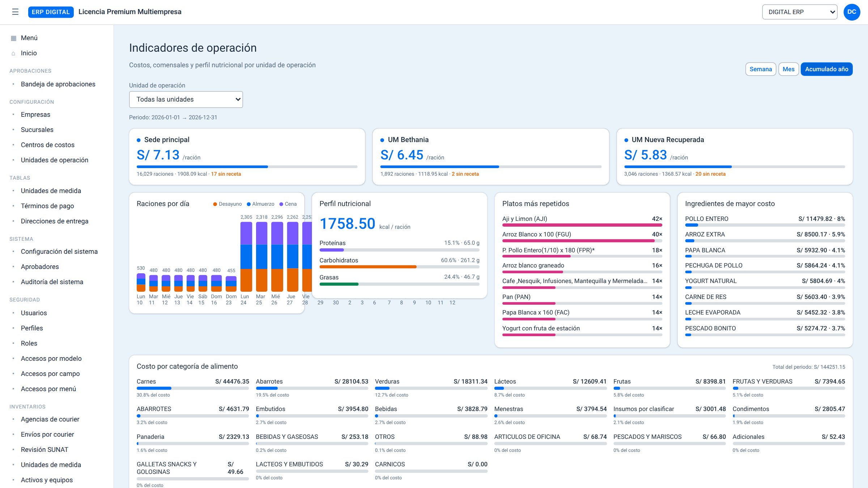Open Centros de costos
The height and width of the screenshot is (488, 868).
coord(47,145)
